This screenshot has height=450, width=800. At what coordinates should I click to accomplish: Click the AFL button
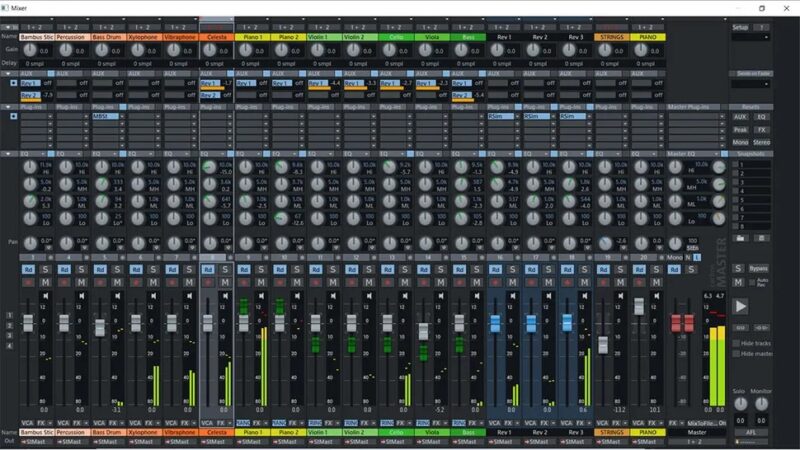tap(751, 432)
